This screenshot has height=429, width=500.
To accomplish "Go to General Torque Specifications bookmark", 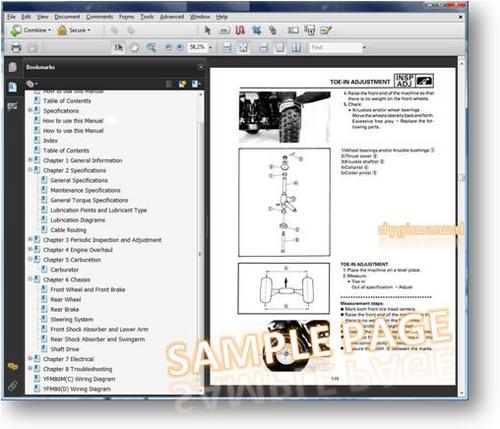I will click(x=89, y=200).
